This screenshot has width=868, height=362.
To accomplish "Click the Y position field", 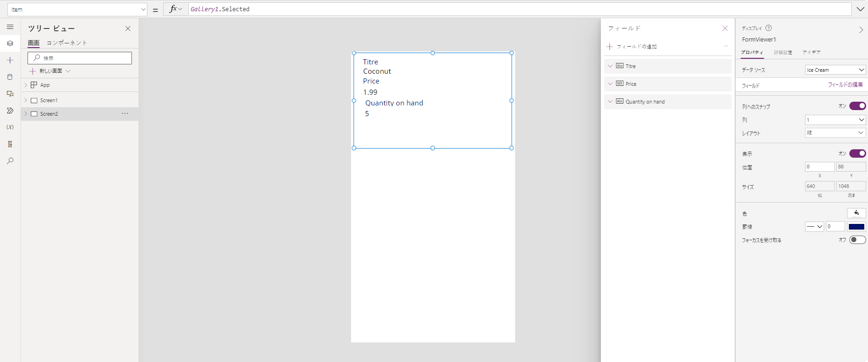I will (851, 167).
